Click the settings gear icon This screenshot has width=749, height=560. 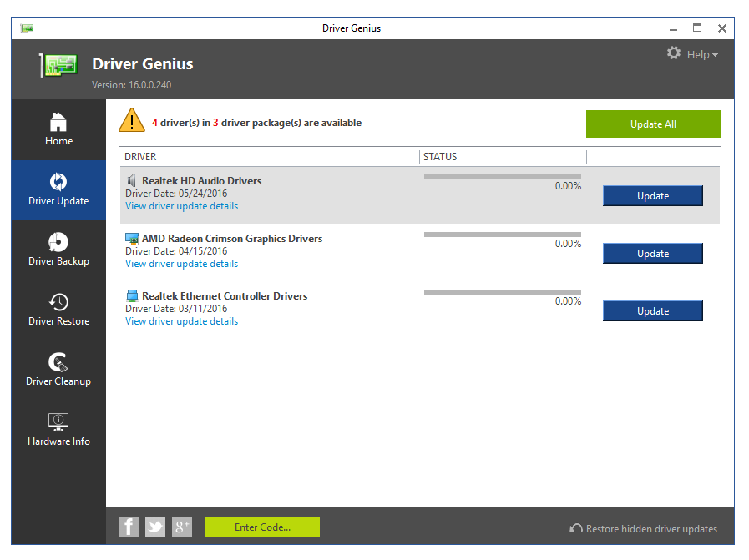(x=674, y=53)
